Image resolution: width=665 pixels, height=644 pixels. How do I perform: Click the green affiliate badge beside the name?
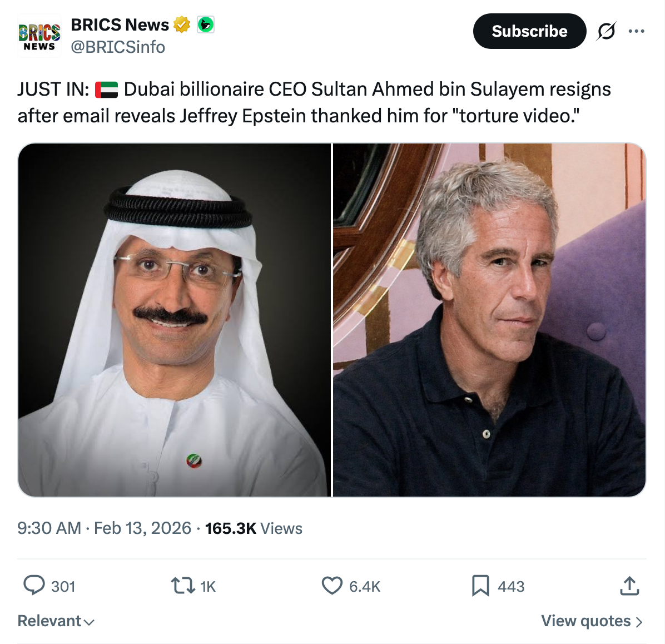(205, 25)
